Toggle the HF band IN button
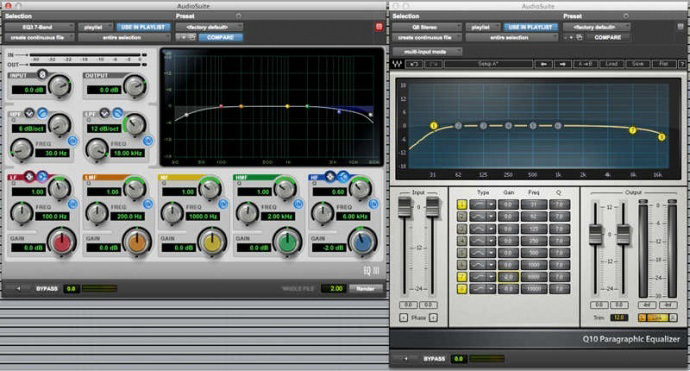Image resolution: width=690 pixels, height=371 pixels. [374, 204]
